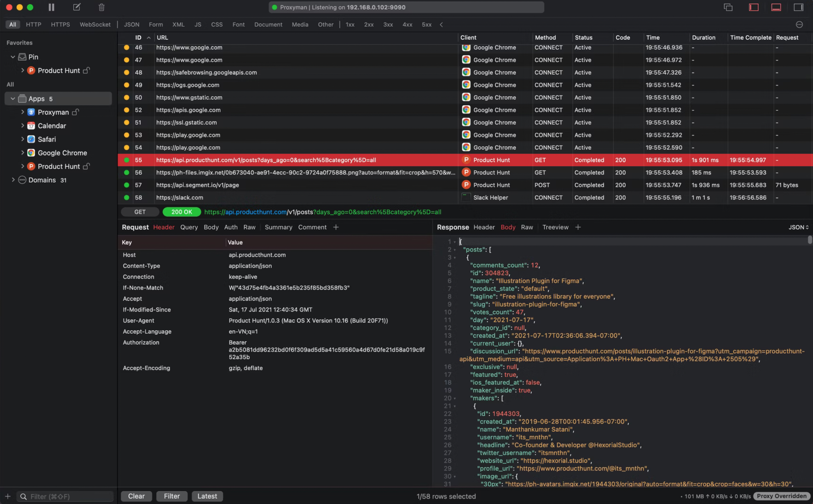Click lock icon beside pinned Product Hunt

(86, 70)
